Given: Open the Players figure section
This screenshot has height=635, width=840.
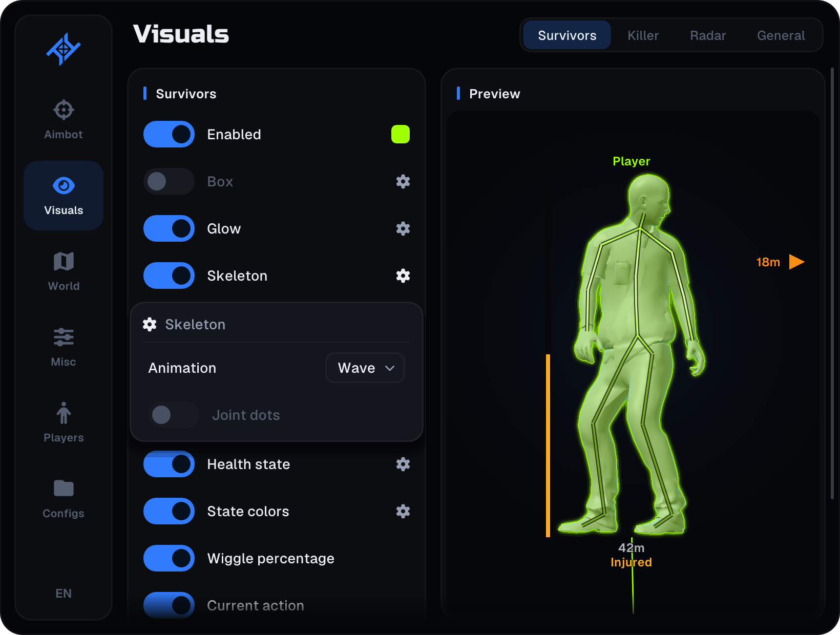Looking at the screenshot, I should [x=64, y=423].
